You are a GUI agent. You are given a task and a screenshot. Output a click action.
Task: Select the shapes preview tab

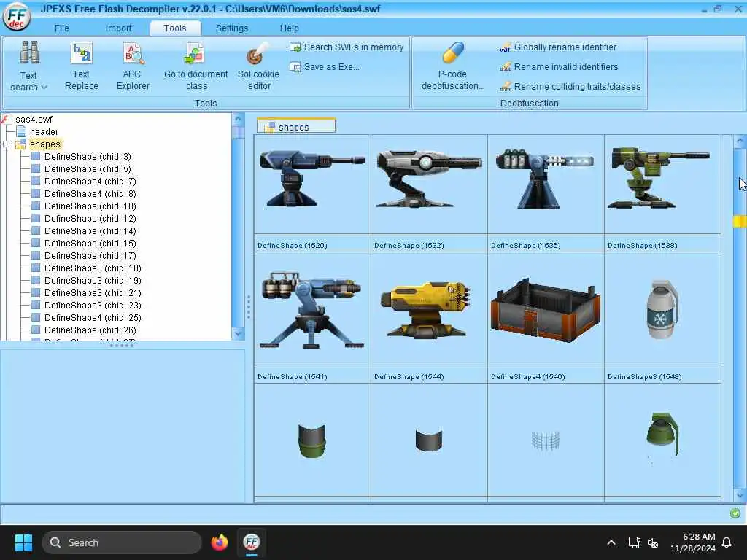pyautogui.click(x=296, y=127)
